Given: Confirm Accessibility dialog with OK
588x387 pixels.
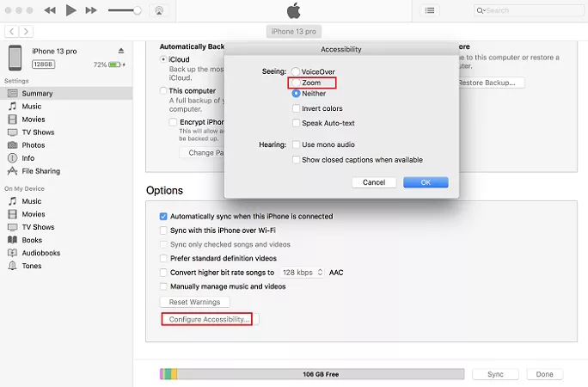Looking at the screenshot, I should coord(426,182).
